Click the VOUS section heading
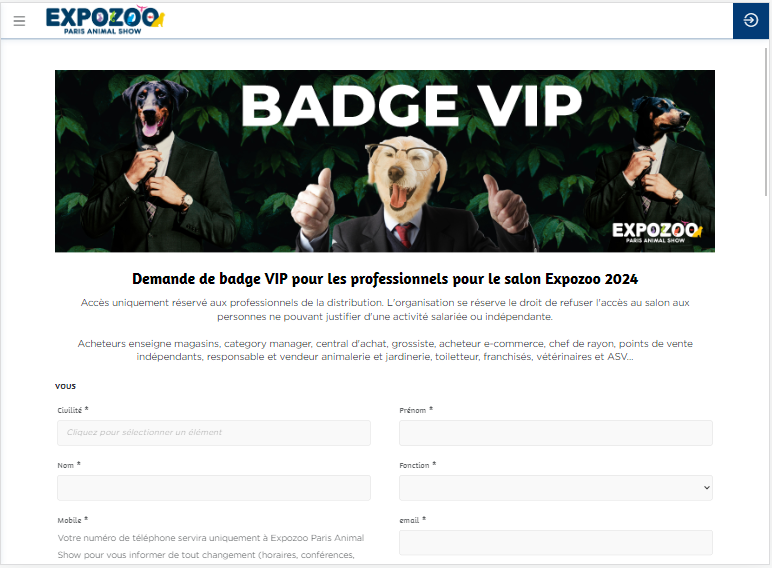Image resolution: width=772 pixels, height=568 pixels. pos(65,386)
